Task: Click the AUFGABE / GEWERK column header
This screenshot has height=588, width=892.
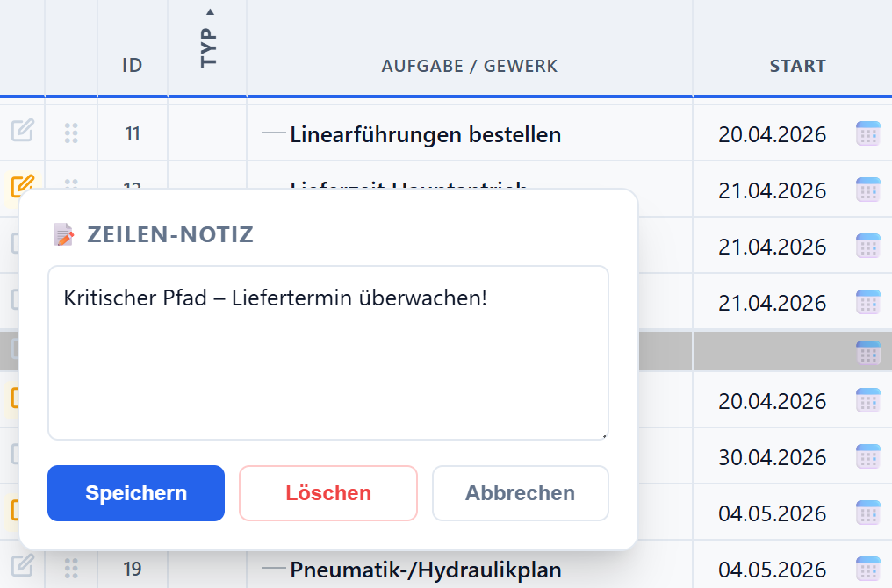Action: click(x=470, y=65)
